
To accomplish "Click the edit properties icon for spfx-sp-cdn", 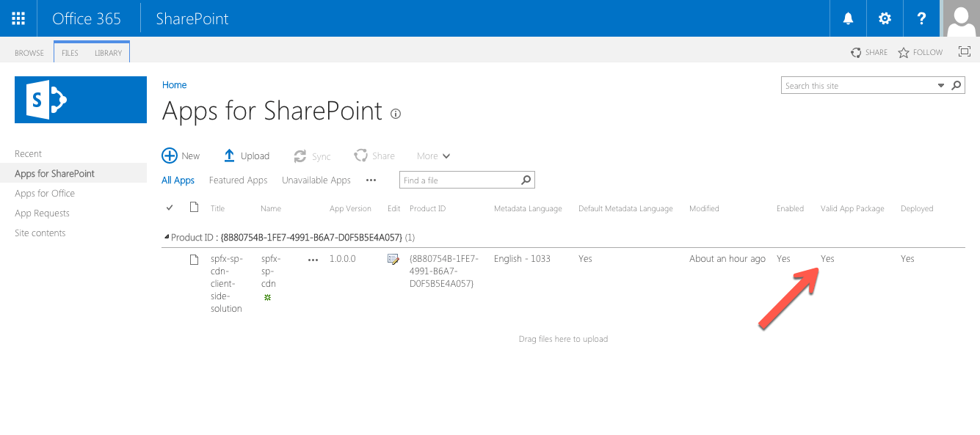I will [393, 259].
